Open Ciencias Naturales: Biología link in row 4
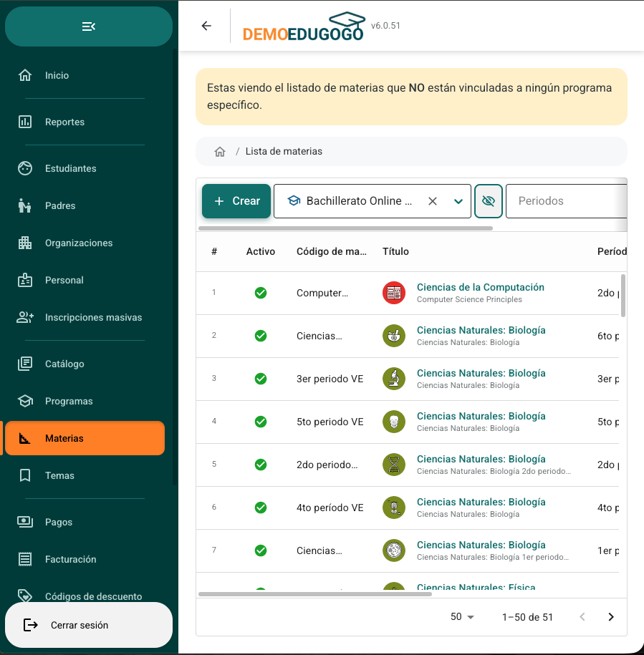 pyautogui.click(x=481, y=417)
